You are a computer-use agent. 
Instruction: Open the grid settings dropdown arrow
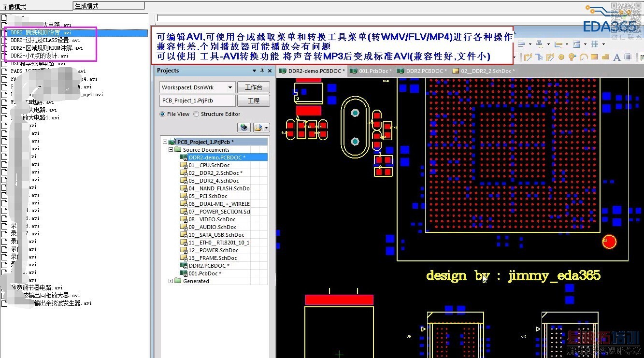[x=603, y=44]
